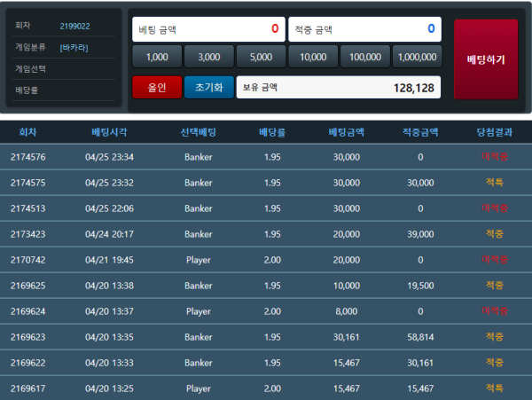This screenshot has width=532, height=400.
Task: Click the round number 2199022
Action: click(x=74, y=27)
